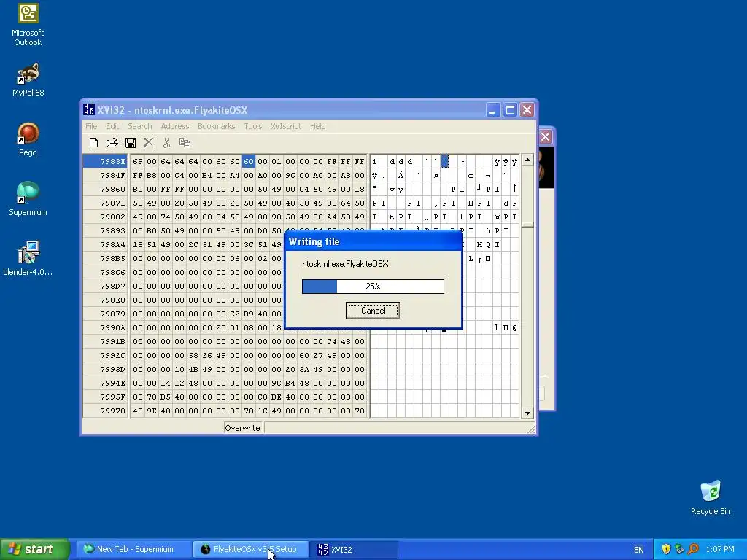Open the Microsoft Outlook desktop icon

click(x=28, y=25)
